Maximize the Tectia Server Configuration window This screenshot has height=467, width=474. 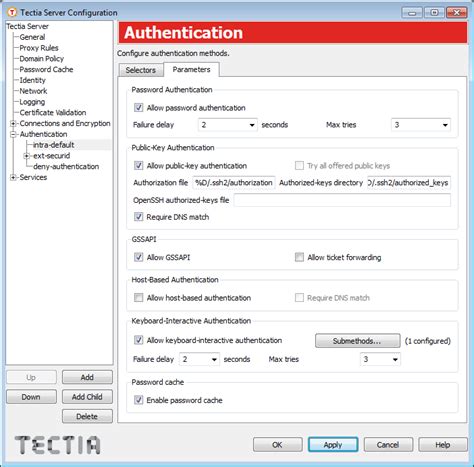434,13
